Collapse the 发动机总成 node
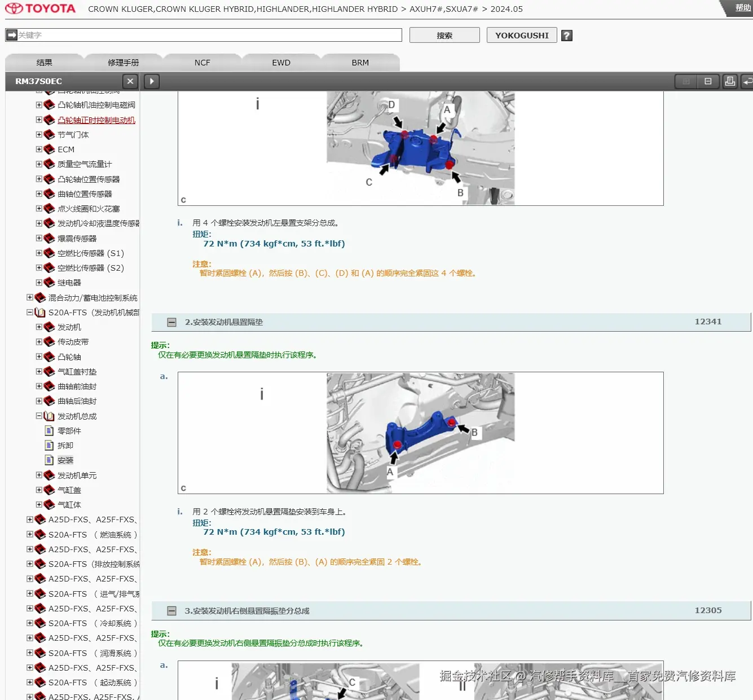 [39, 416]
